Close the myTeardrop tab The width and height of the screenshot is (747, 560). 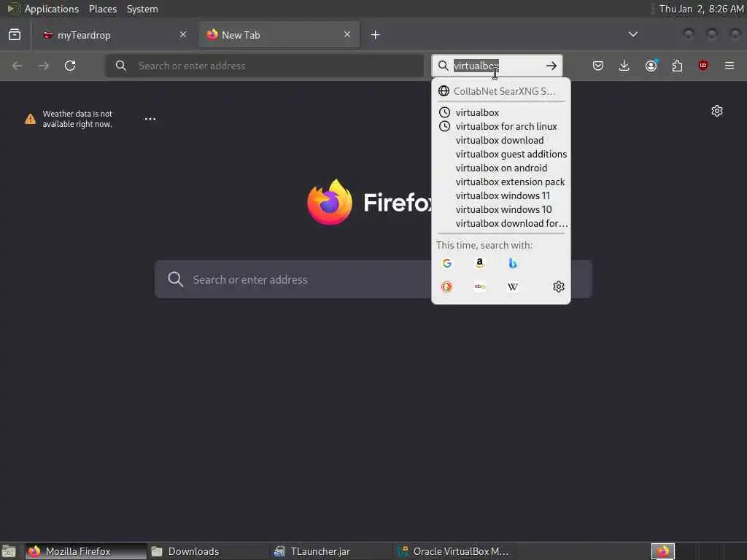pos(183,34)
